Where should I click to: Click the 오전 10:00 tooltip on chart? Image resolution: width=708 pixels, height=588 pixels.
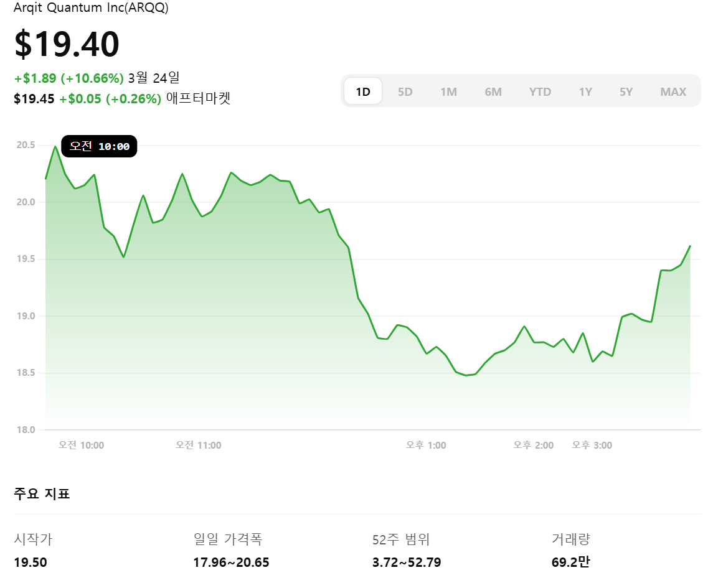pyautogui.click(x=99, y=146)
